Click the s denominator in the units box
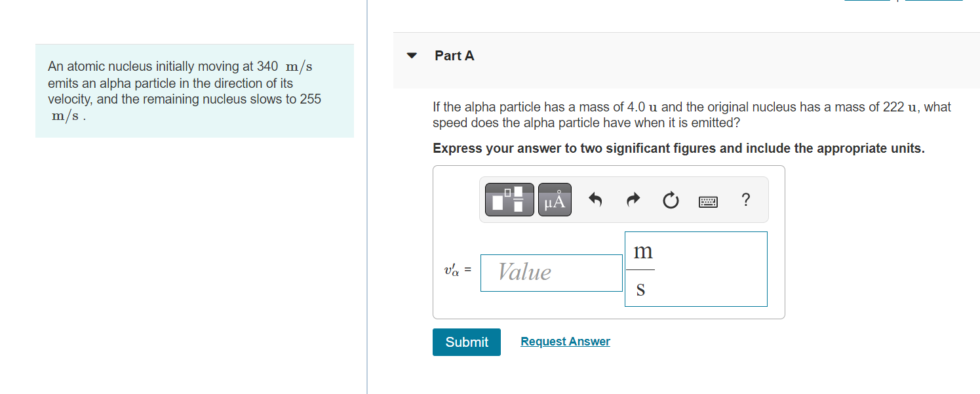This screenshot has height=394, width=980. [641, 288]
